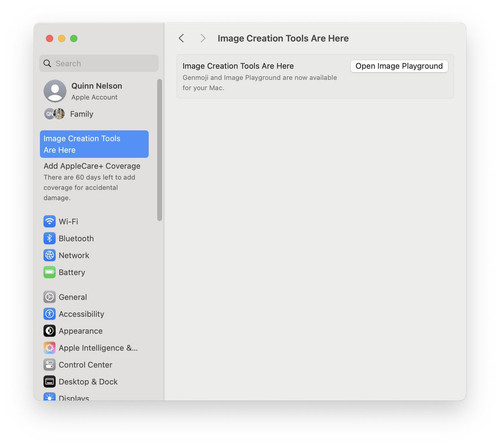Click Genmoji and Image Playground description text
The height and width of the screenshot is (445, 500).
pos(260,82)
